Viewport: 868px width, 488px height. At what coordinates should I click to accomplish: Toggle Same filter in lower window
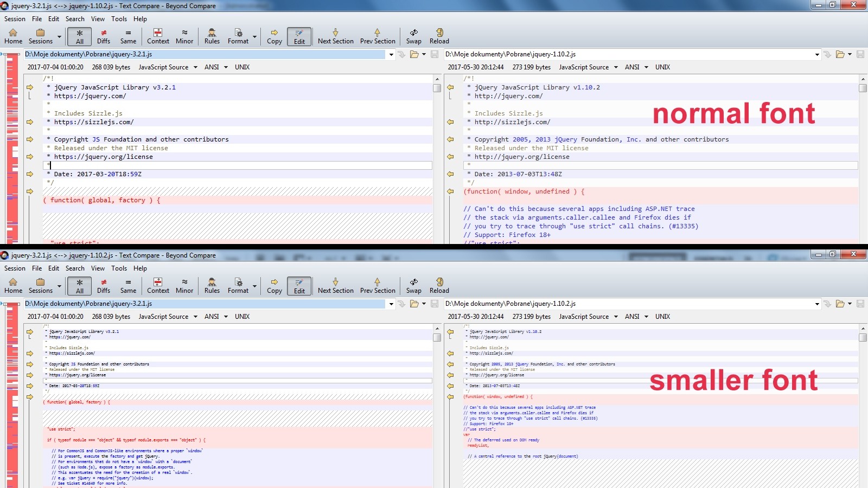click(128, 286)
